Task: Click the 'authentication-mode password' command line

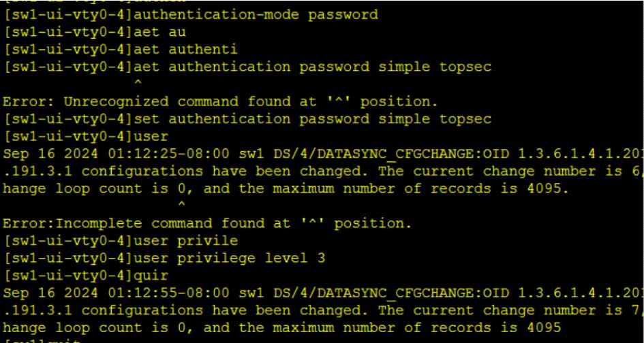Action: coord(191,15)
